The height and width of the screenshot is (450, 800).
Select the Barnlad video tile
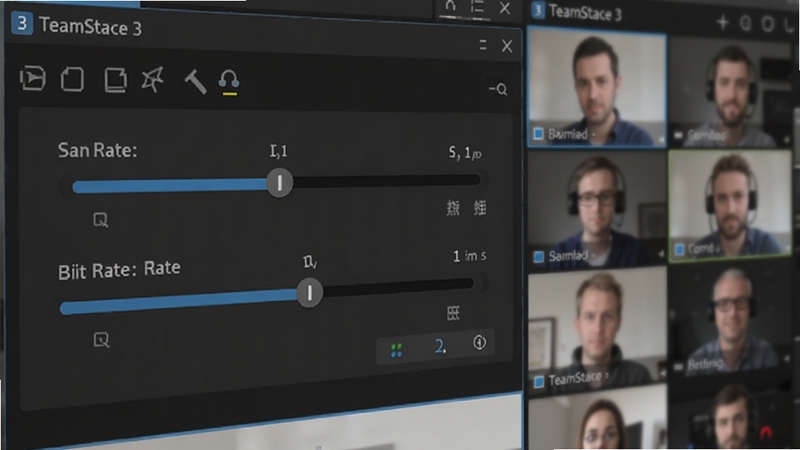[597, 88]
